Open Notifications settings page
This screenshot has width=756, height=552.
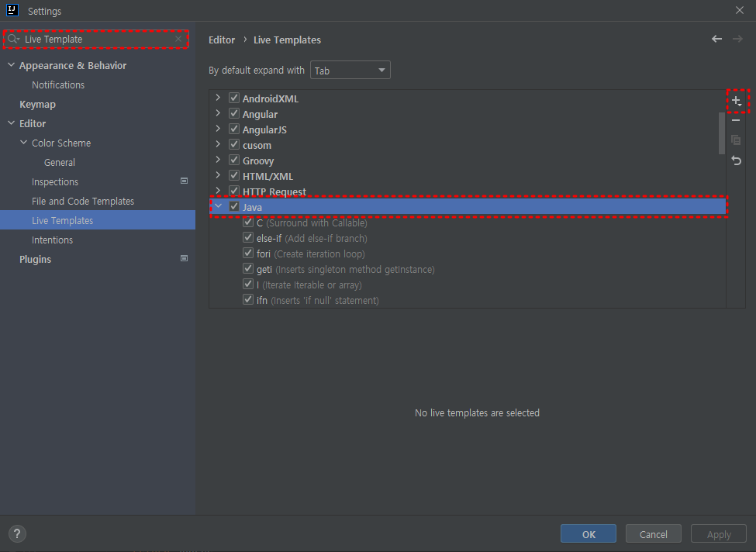[58, 85]
